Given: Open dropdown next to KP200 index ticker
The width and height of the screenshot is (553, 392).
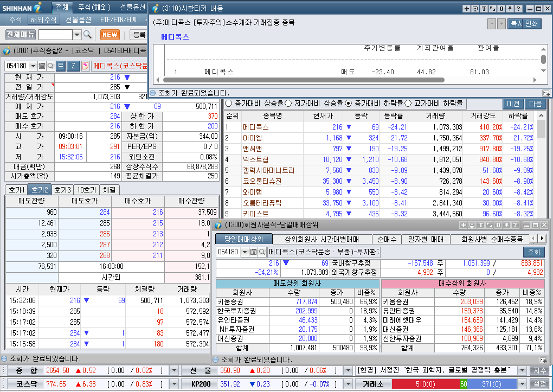Looking at the screenshot, I should 348,384.
